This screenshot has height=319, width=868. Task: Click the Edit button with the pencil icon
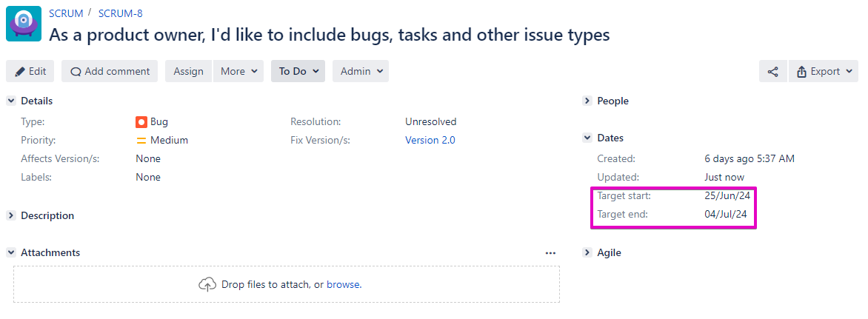[x=30, y=72]
